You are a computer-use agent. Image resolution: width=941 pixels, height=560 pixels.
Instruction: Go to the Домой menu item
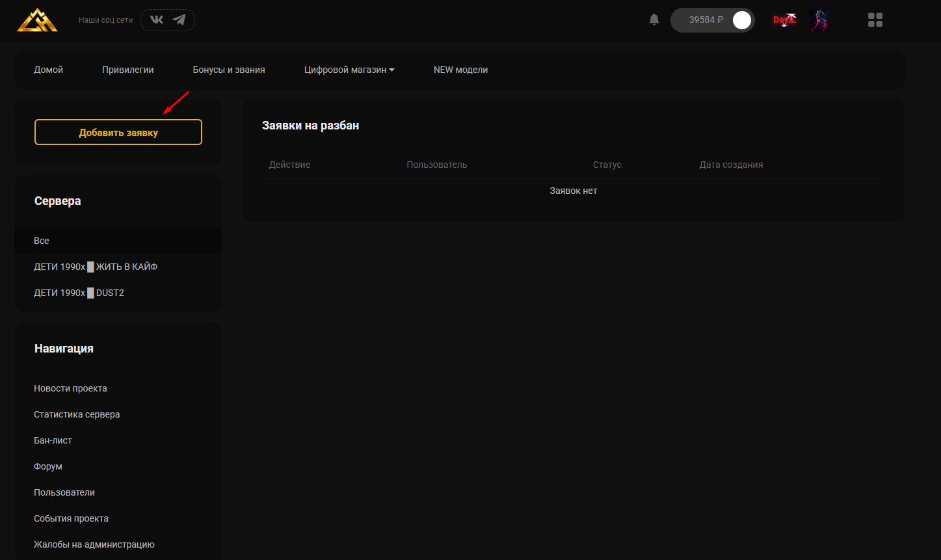49,70
